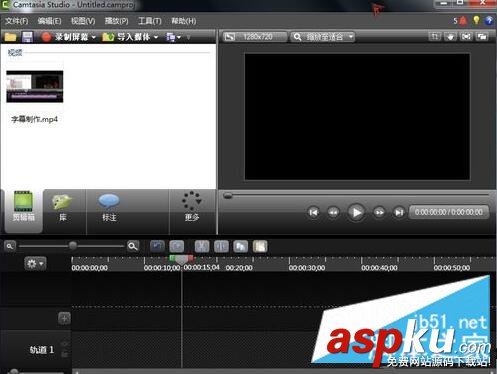Click the timeline zoom in magnifier
Image resolution: width=497 pixels, height=374 pixels.
pos(133,247)
